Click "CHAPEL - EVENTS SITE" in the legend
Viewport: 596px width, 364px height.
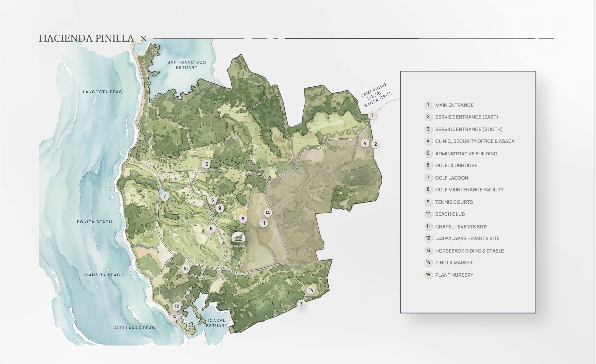[461, 227]
